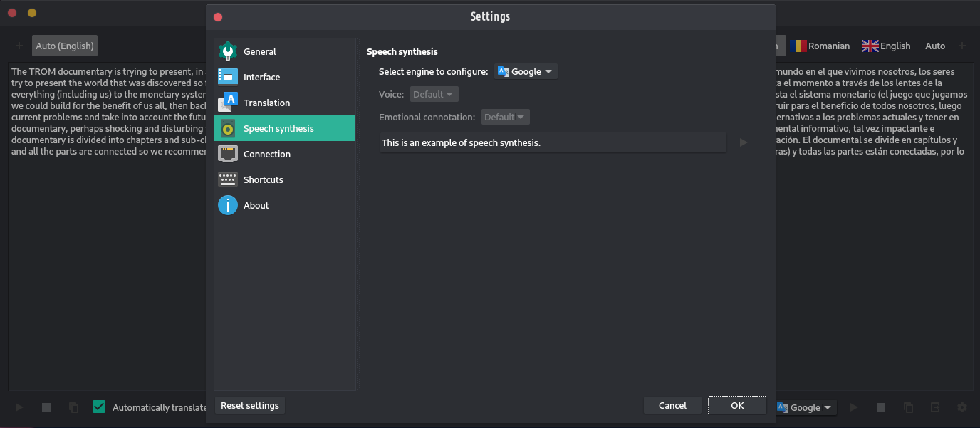Image resolution: width=980 pixels, height=428 pixels.
Task: Click the play button beside the speech example
Action: point(744,142)
